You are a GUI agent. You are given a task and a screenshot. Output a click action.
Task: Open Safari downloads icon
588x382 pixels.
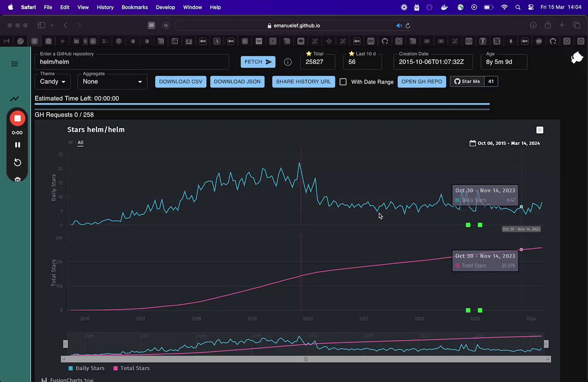(x=533, y=26)
